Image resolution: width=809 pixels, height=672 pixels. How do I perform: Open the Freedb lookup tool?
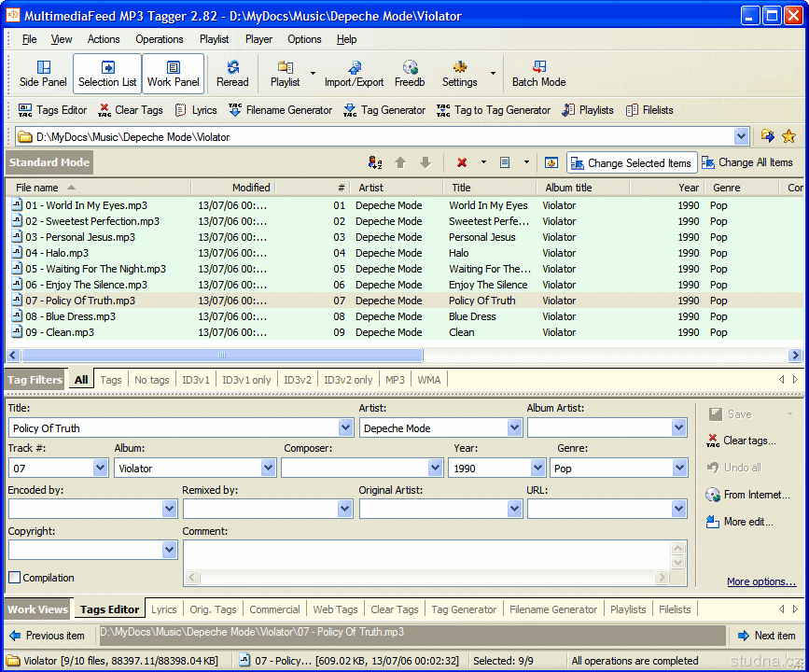(409, 74)
